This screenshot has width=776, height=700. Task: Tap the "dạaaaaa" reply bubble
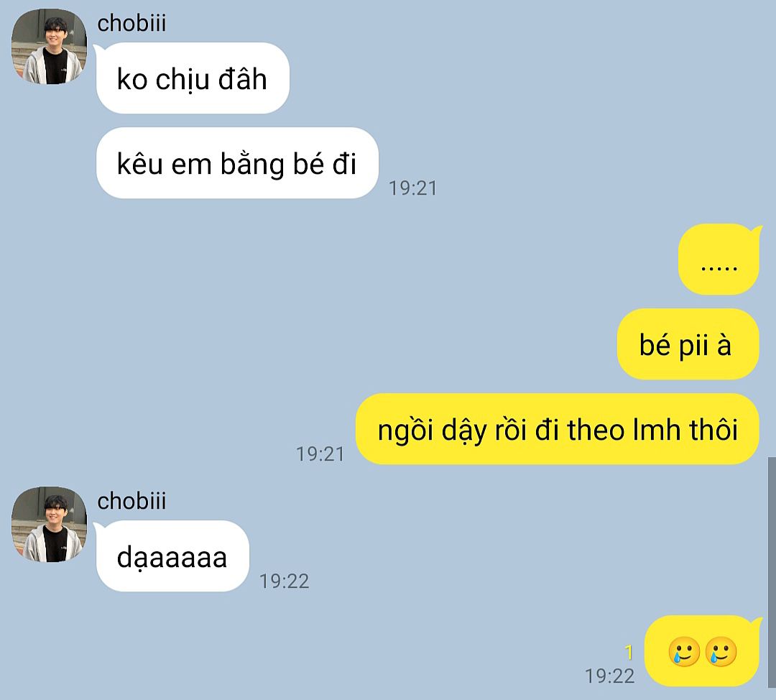[172, 556]
